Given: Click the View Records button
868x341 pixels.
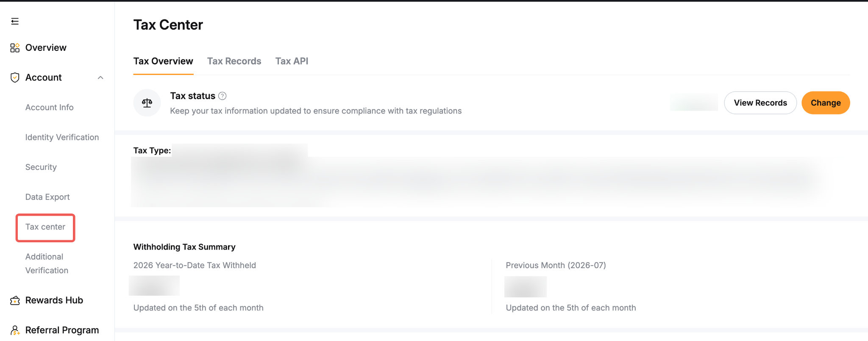Looking at the screenshot, I should click(x=760, y=103).
